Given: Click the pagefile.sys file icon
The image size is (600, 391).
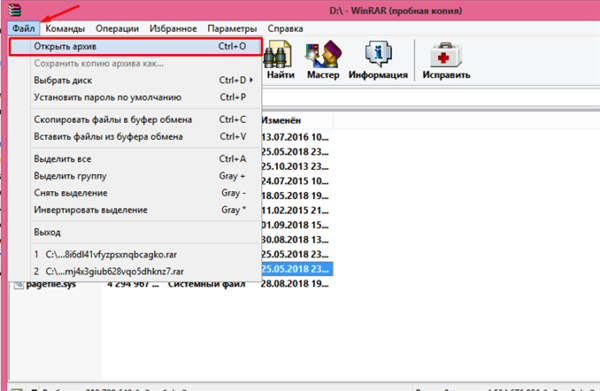Looking at the screenshot, I should point(18,285).
